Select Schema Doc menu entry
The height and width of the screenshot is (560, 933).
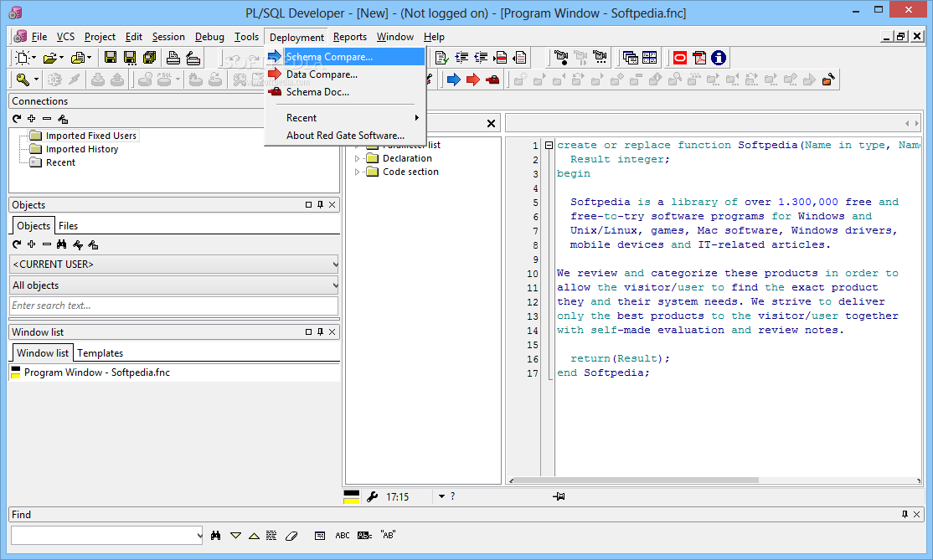(345, 92)
